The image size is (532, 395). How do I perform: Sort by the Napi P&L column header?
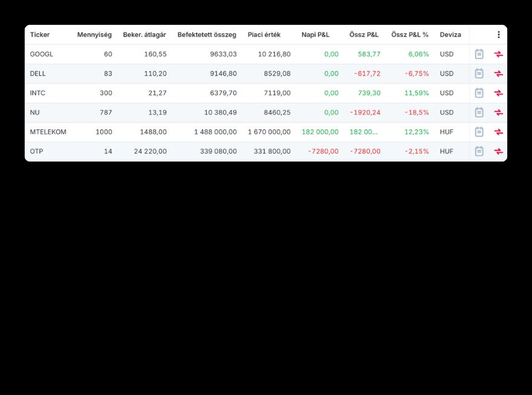pos(315,34)
